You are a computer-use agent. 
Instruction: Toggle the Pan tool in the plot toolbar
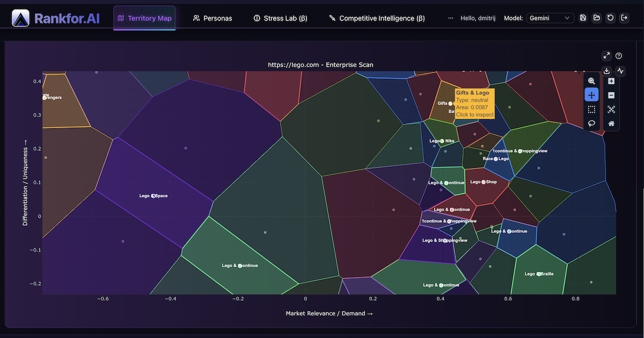coord(591,95)
